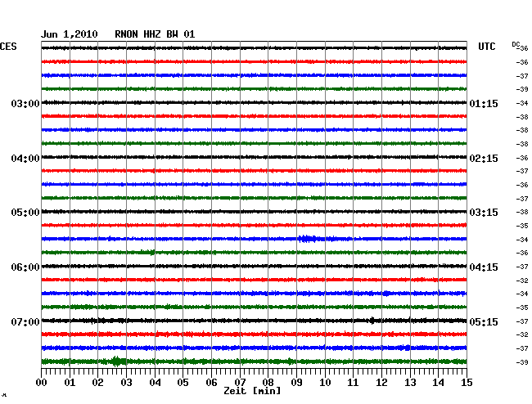Screen dimensions: 532x404
Task: Click the 01:15 UTC time label
Action: (484, 104)
